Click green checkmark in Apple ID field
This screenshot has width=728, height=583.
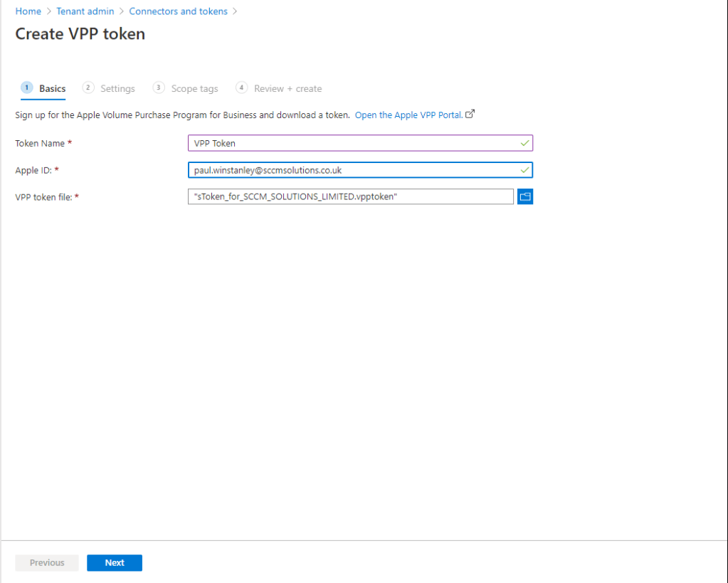click(x=524, y=170)
